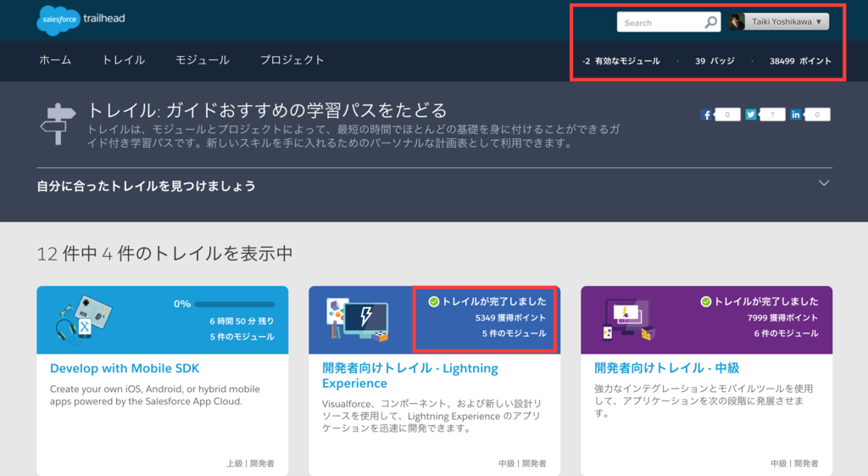
Task: Click the 38499 ポイント count
Action: 800,61
